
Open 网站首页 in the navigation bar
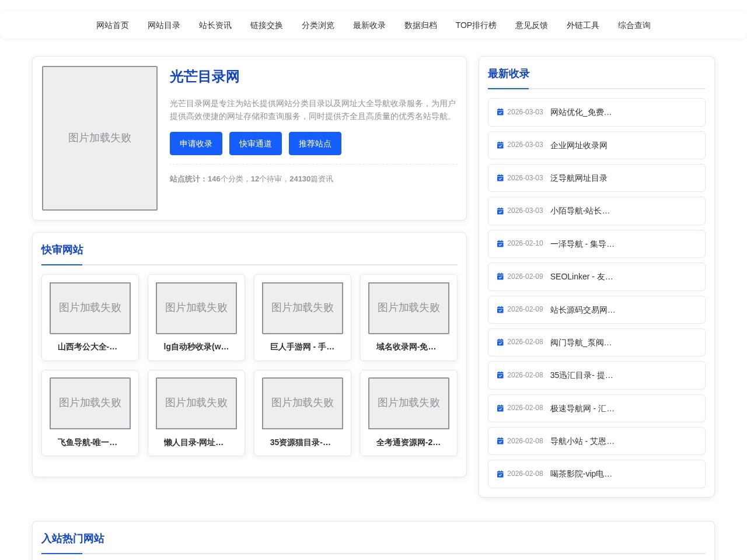(112, 25)
